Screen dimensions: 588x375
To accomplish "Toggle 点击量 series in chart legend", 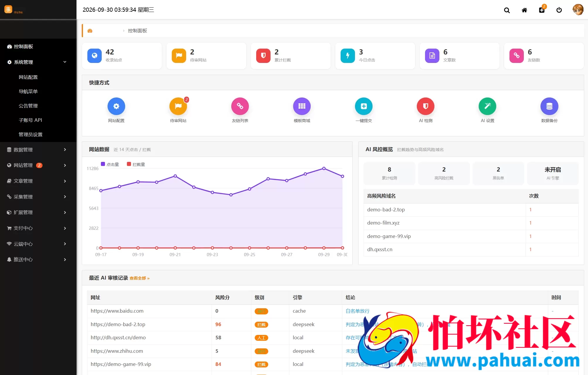I will click(x=110, y=164).
